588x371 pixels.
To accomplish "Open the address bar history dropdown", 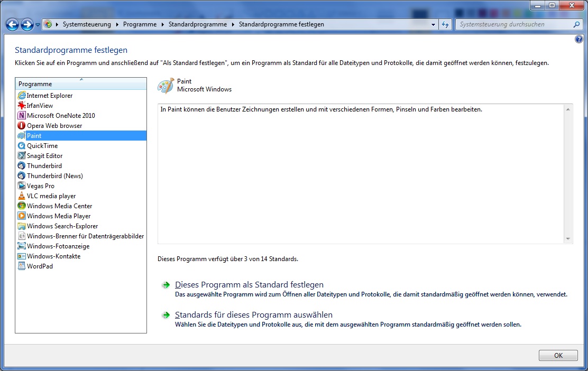I will 433,25.
